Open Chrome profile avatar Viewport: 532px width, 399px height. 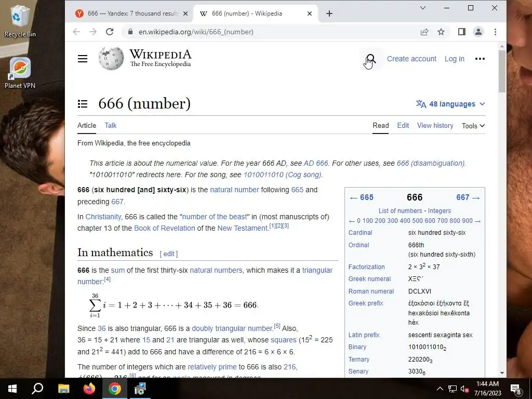[x=478, y=32]
